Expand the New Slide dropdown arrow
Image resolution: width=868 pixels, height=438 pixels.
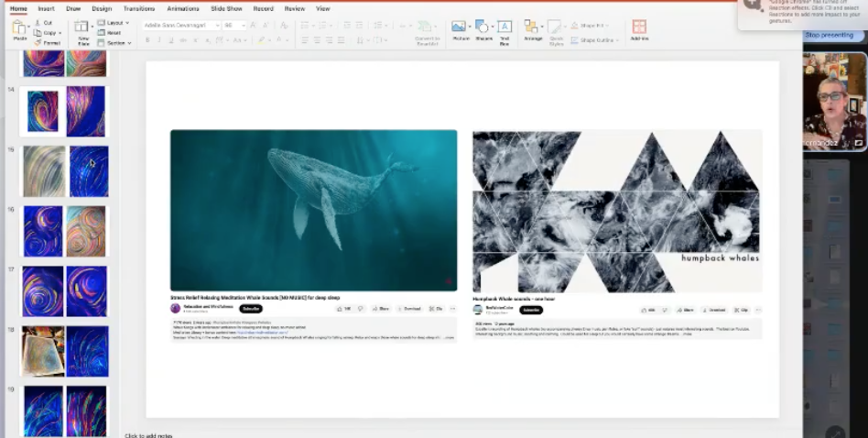point(92,26)
